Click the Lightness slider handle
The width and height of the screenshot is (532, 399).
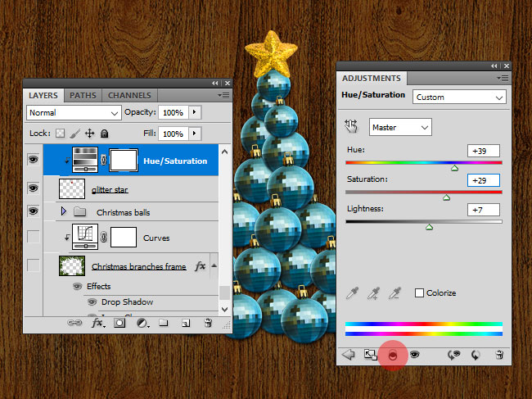[x=429, y=227]
